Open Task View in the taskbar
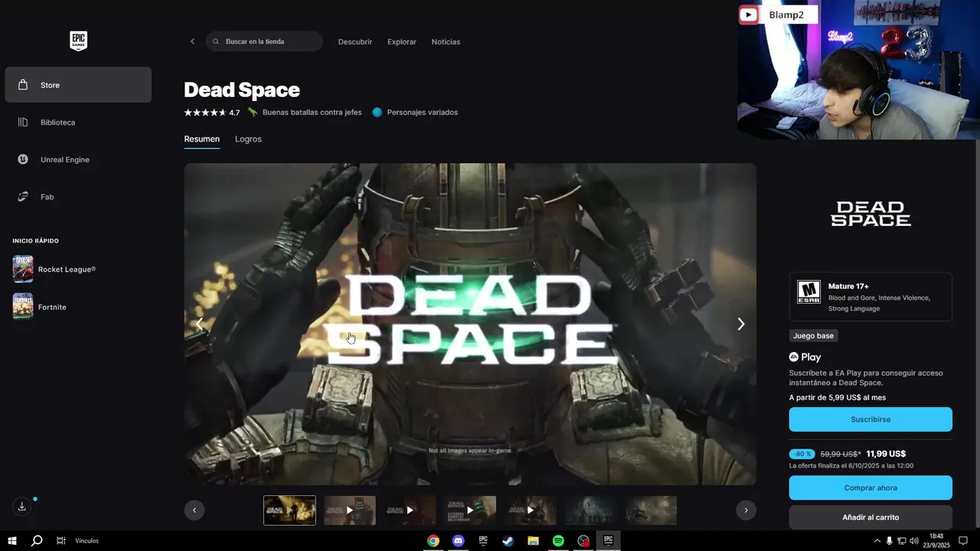The width and height of the screenshot is (980, 551). pos(61,541)
